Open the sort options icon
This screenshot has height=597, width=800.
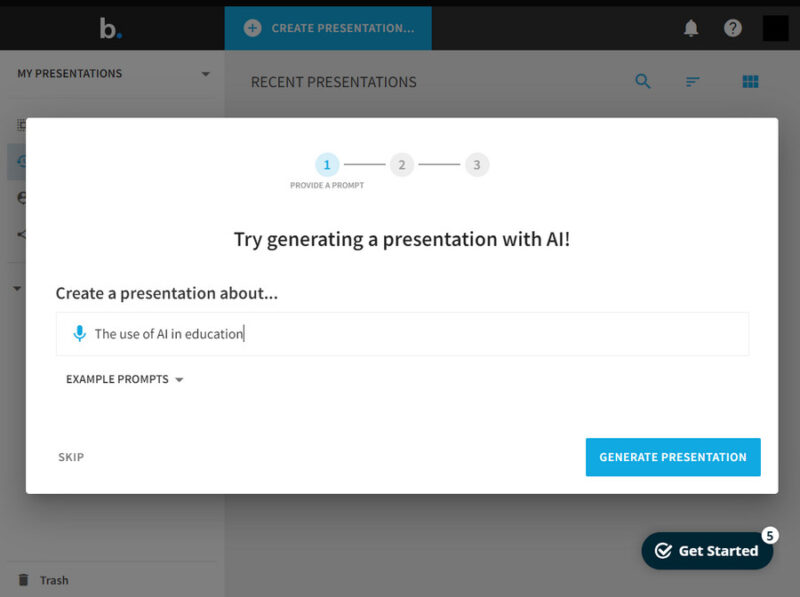coord(693,81)
